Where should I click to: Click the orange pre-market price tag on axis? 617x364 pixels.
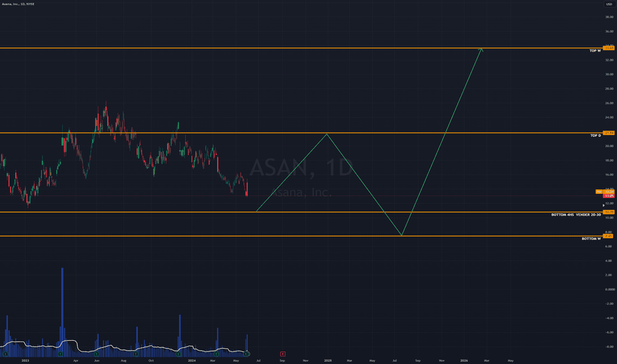tap(605, 192)
